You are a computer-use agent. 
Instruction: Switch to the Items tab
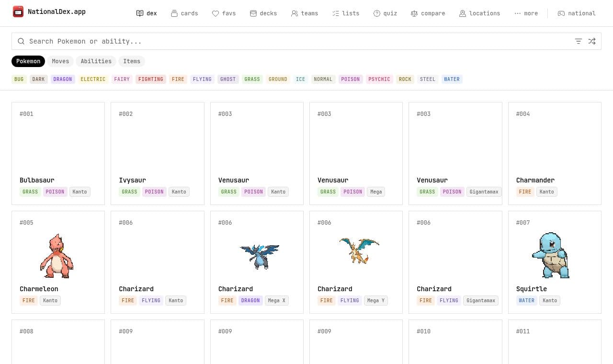pos(132,61)
